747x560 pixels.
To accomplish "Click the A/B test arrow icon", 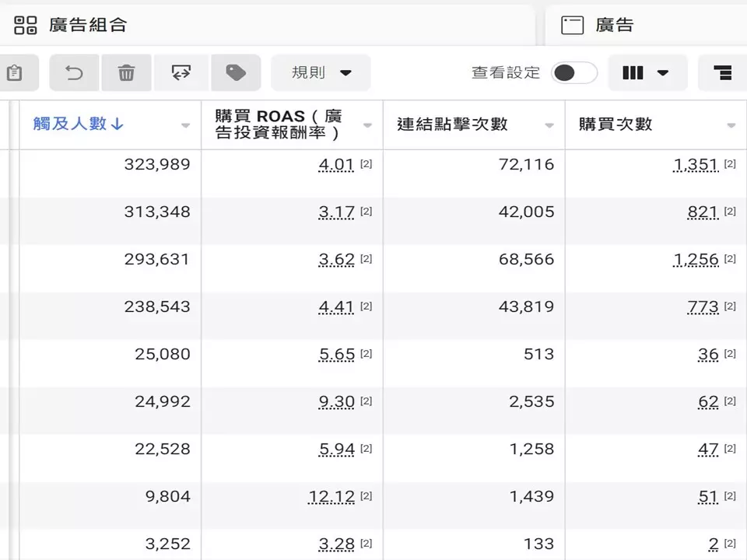I will (181, 72).
